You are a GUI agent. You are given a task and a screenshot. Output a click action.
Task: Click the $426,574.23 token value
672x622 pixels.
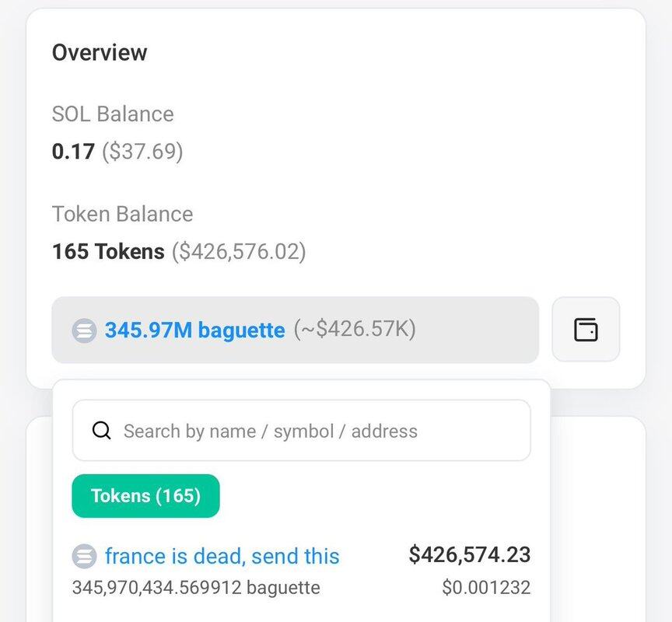click(x=470, y=554)
